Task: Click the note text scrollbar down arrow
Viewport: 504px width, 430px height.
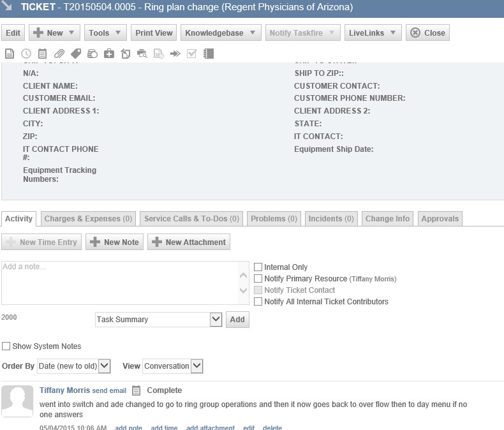Action: pyautogui.click(x=243, y=291)
